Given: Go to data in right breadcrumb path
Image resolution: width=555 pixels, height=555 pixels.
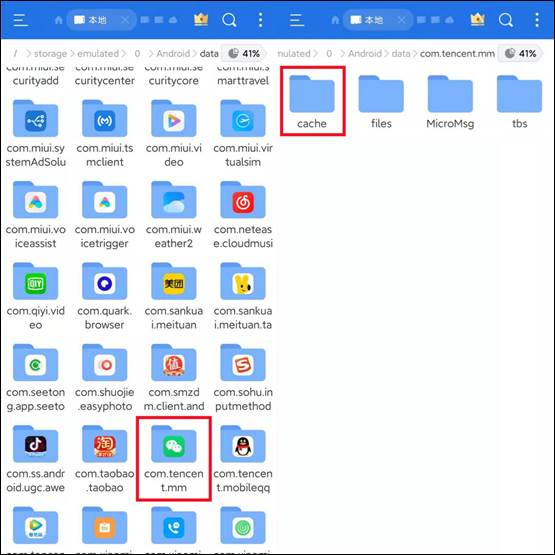Looking at the screenshot, I should pyautogui.click(x=401, y=53).
